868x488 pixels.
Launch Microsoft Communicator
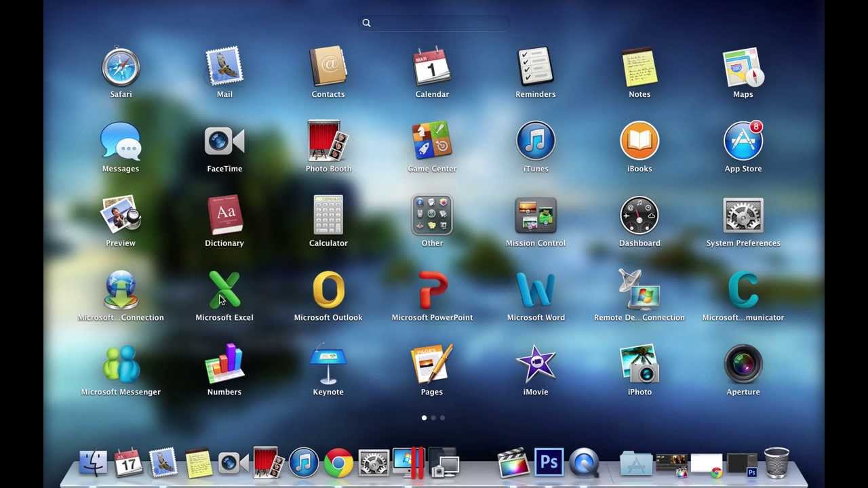click(743, 291)
